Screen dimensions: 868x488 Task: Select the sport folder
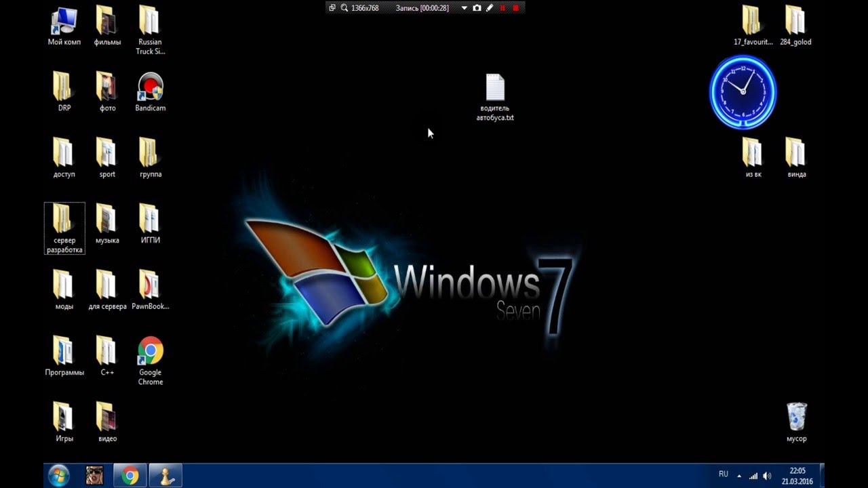point(107,158)
